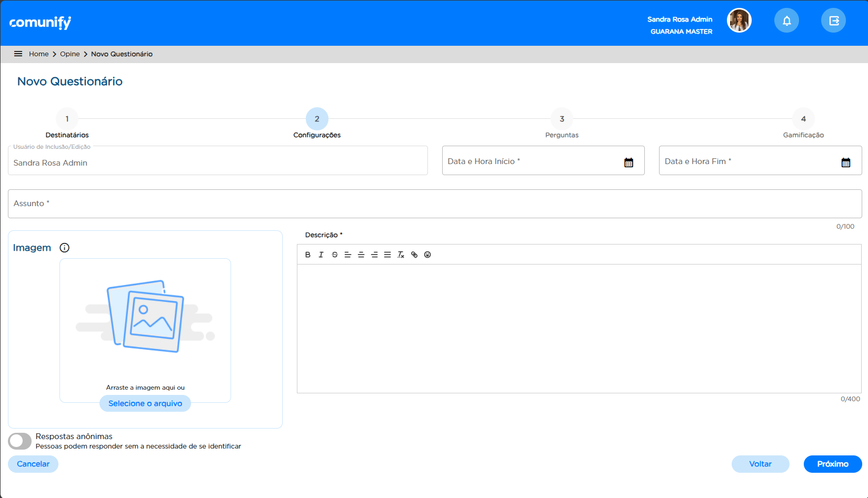Click the Sandra Rosa Admin name in header

(680, 19)
